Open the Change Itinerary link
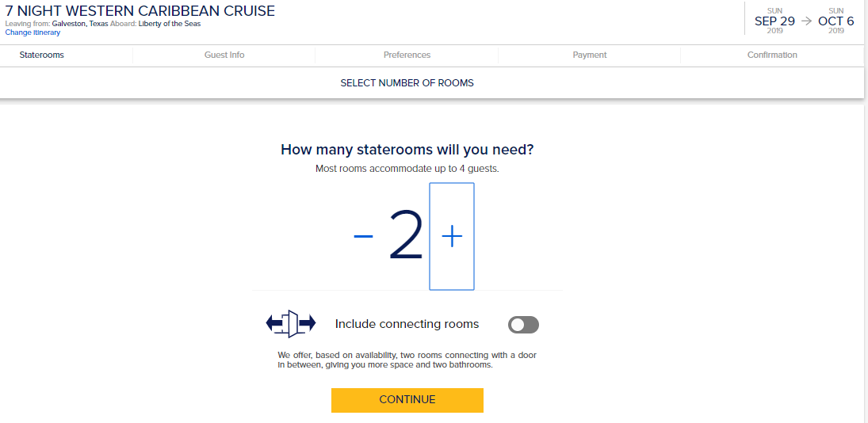Viewport: 868px width, 423px height. tap(33, 32)
